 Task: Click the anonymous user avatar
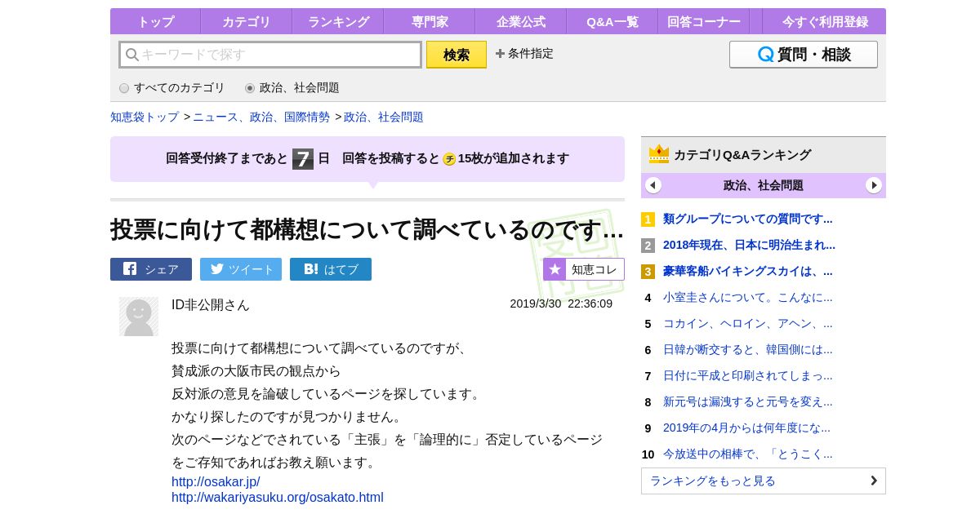click(x=139, y=317)
